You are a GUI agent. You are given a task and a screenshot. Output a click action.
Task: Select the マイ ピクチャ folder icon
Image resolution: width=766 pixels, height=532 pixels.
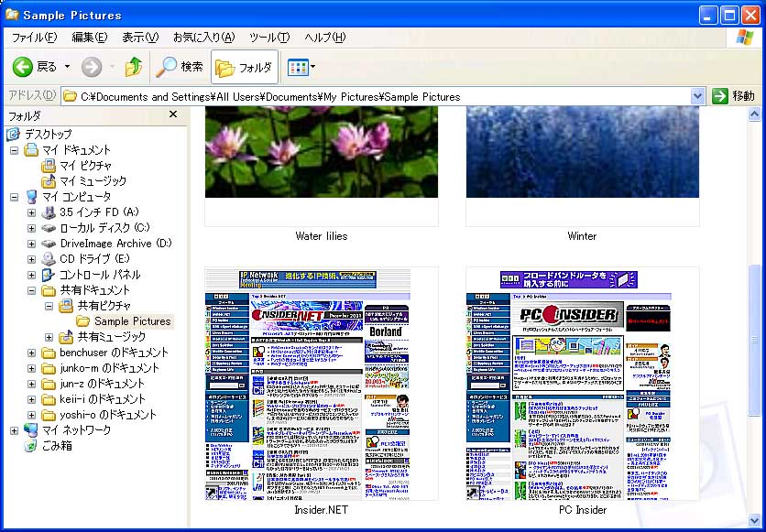click(x=49, y=166)
